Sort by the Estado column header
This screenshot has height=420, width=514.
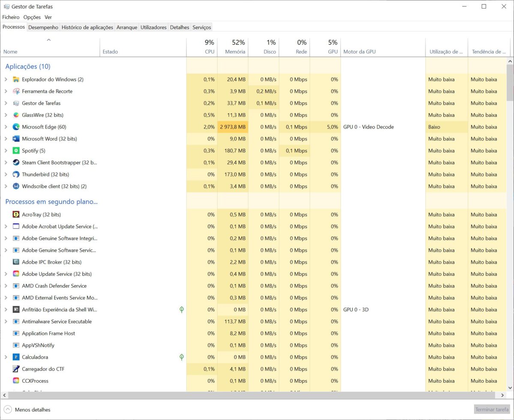pos(143,47)
